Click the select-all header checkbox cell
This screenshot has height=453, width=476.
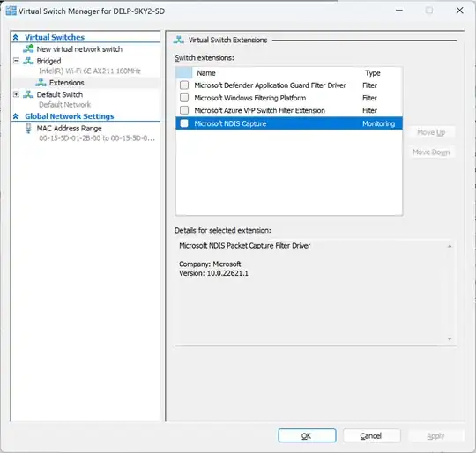(184, 73)
